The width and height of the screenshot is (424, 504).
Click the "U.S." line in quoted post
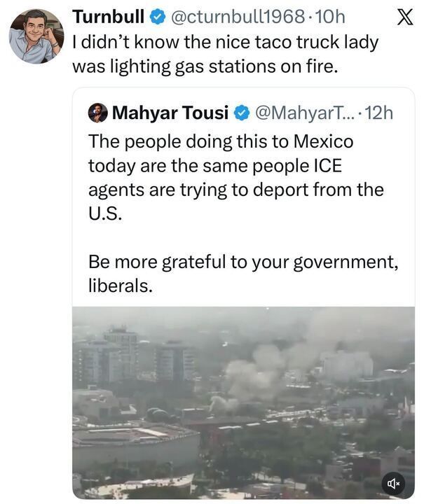[x=105, y=213]
